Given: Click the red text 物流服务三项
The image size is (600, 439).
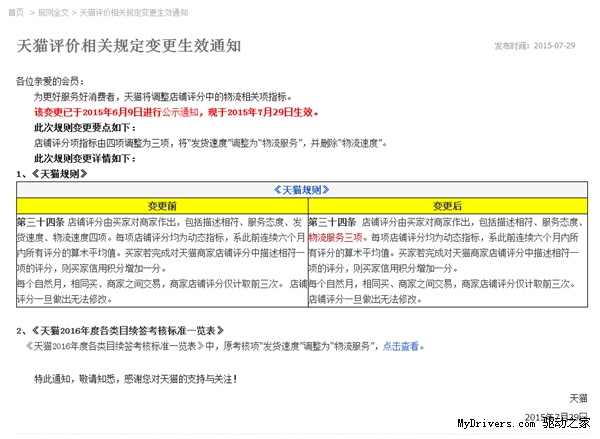Looking at the screenshot, I should pyautogui.click(x=336, y=238).
